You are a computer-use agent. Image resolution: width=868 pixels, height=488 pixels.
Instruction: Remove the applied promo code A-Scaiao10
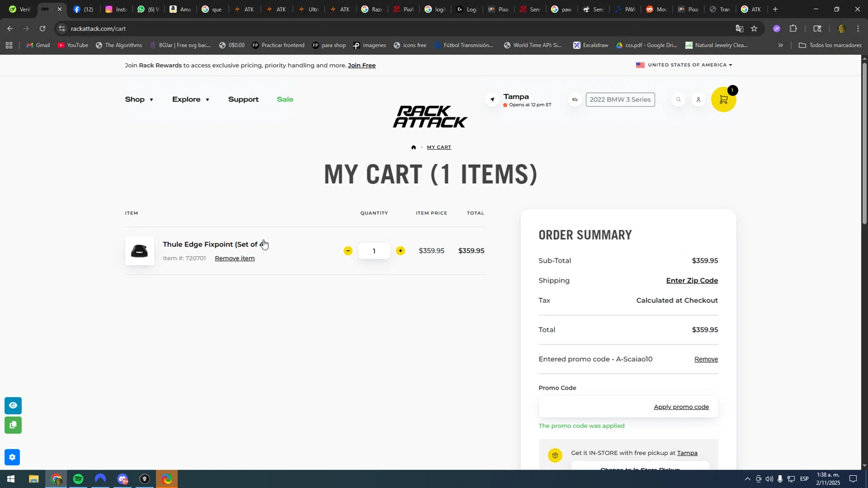[x=706, y=360]
